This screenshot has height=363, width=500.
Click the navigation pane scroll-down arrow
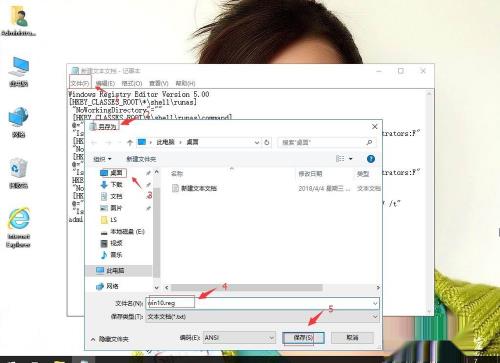click(x=157, y=287)
